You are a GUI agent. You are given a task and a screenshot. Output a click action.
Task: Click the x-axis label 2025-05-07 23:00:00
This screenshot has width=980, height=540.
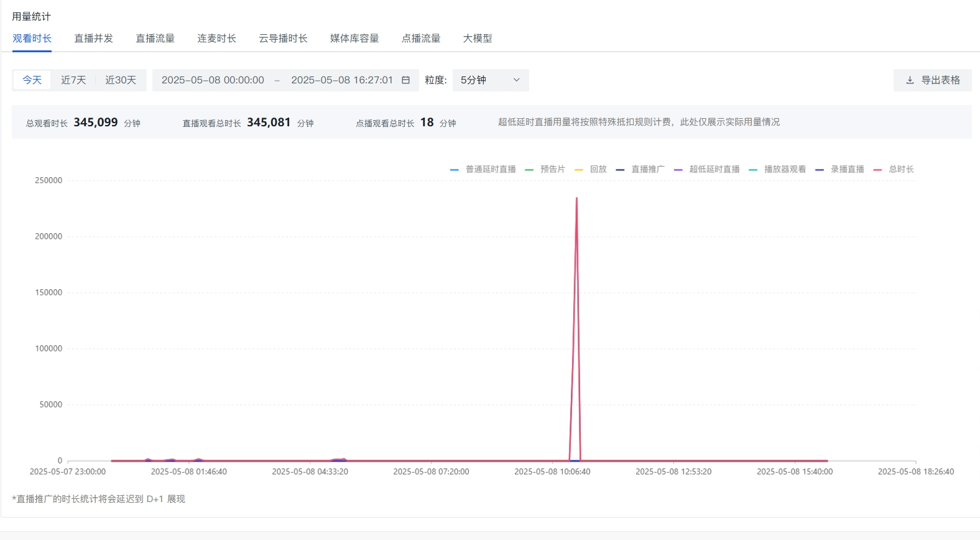click(x=68, y=472)
